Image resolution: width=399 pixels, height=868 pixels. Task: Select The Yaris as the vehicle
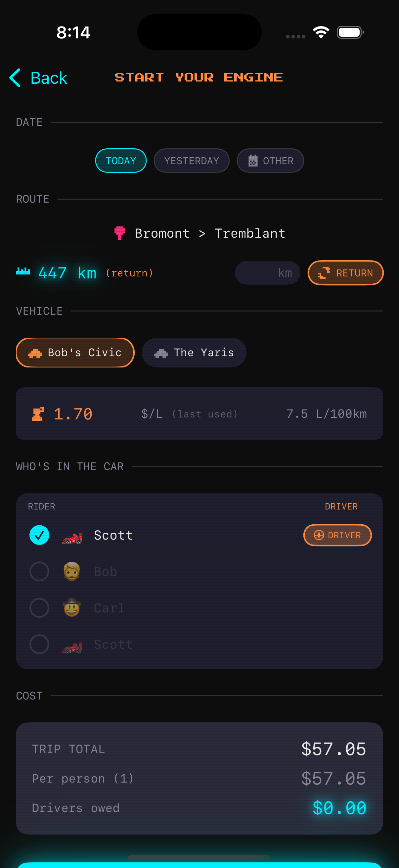click(x=194, y=353)
